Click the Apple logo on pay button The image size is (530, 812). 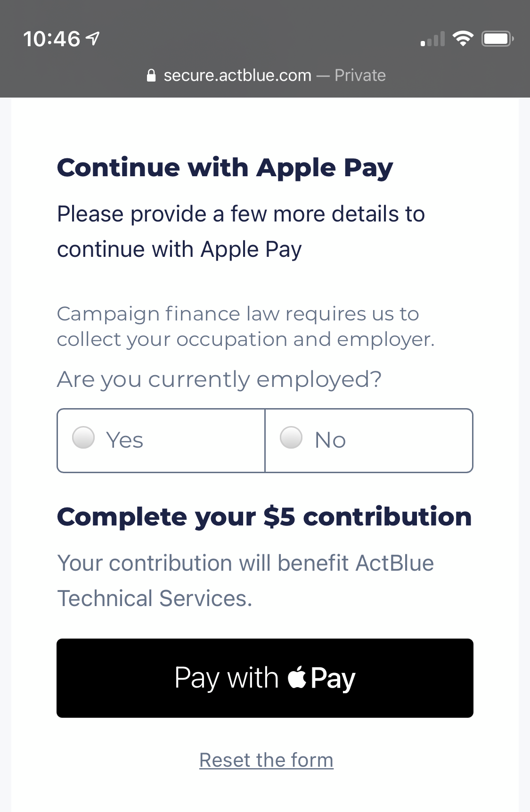pos(297,678)
